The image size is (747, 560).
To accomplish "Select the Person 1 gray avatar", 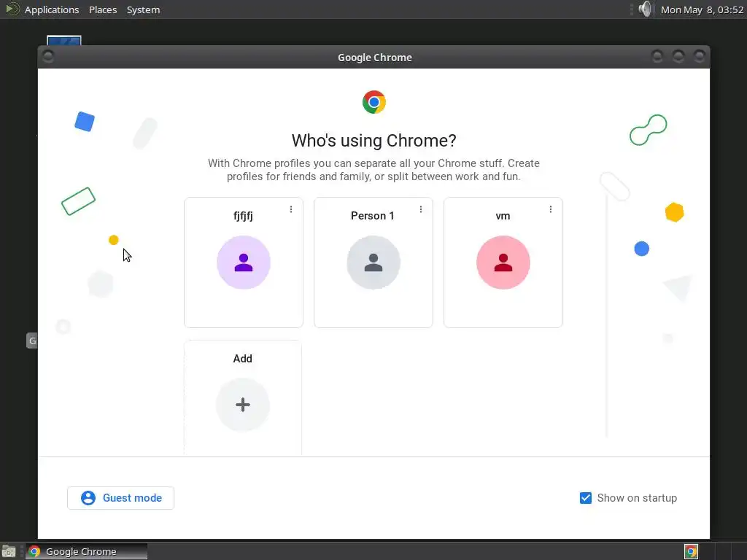I will pos(373,262).
